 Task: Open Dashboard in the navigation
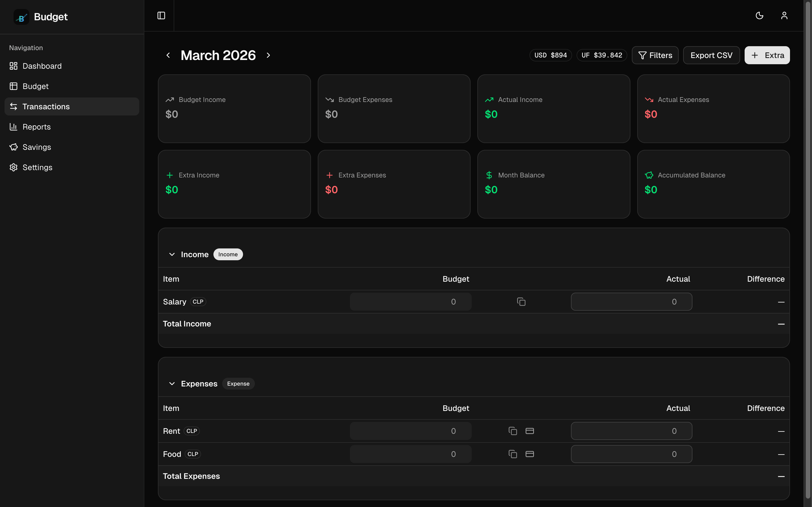pyautogui.click(x=42, y=66)
